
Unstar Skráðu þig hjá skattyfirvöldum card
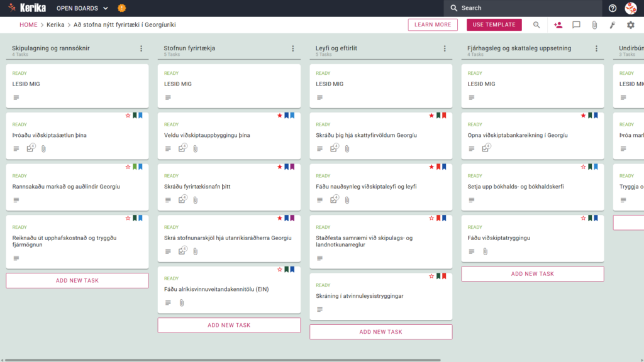431,116
